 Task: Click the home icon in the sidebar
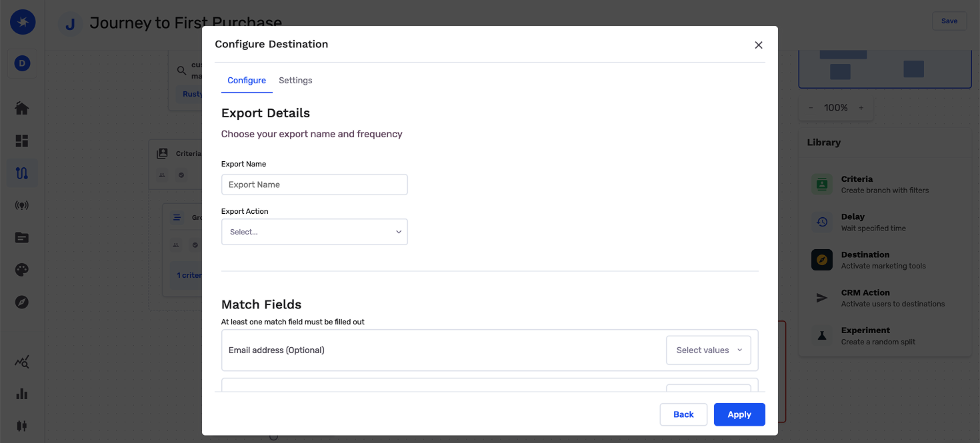point(22,109)
